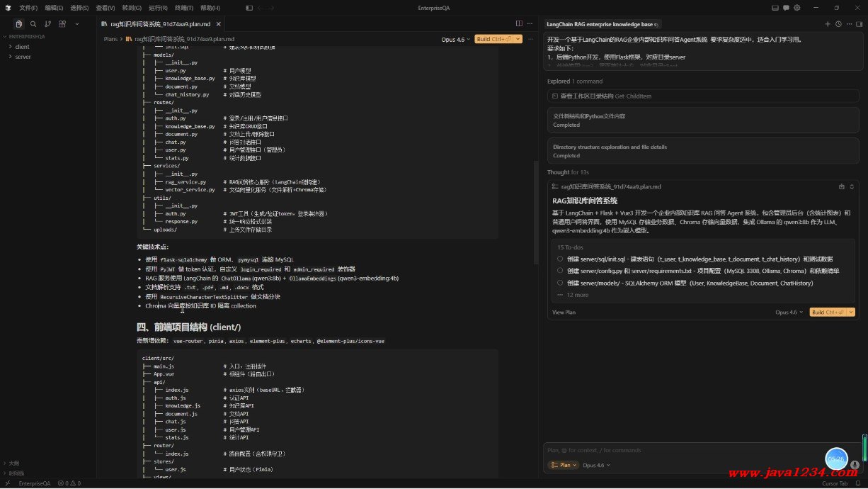This screenshot has height=489, width=868.
Task: Check the server/sql/init.sql to-do circle
Action: tap(560, 259)
